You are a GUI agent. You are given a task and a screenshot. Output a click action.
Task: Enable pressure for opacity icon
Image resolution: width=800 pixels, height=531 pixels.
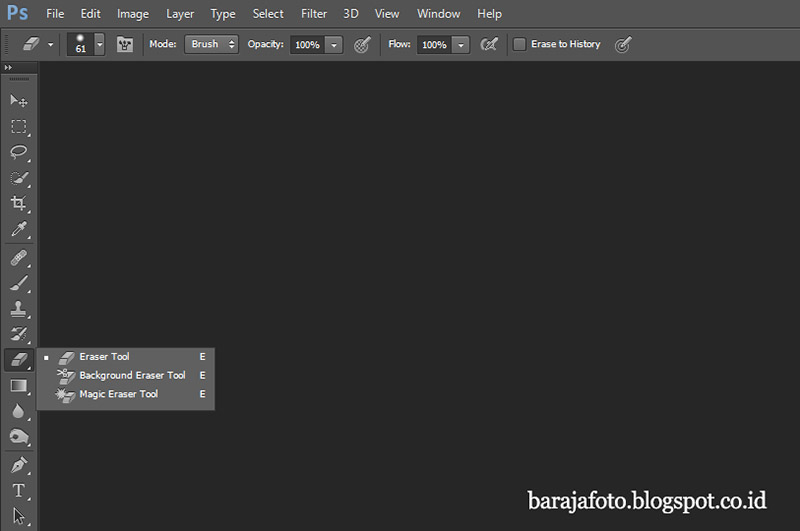coord(362,44)
